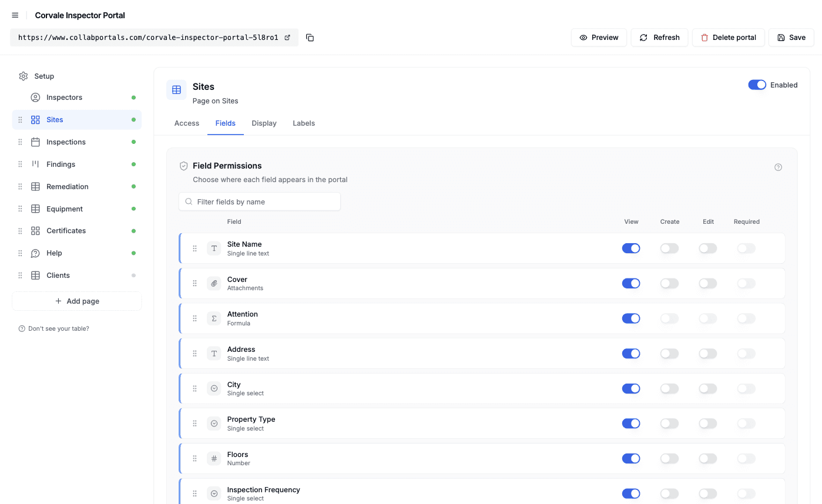Click the Refresh button

pyautogui.click(x=659, y=38)
